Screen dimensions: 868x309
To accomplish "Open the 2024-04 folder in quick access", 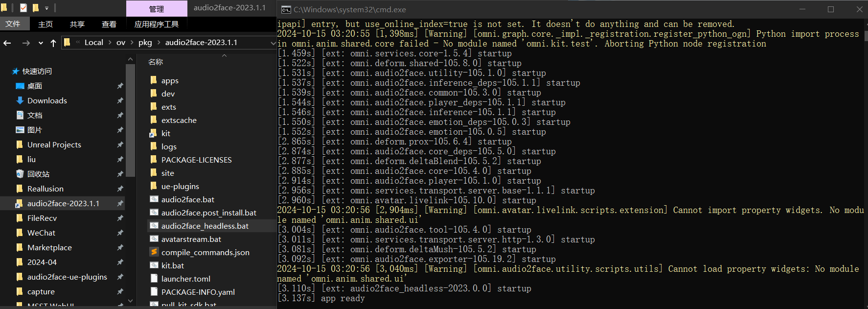I will coord(42,262).
